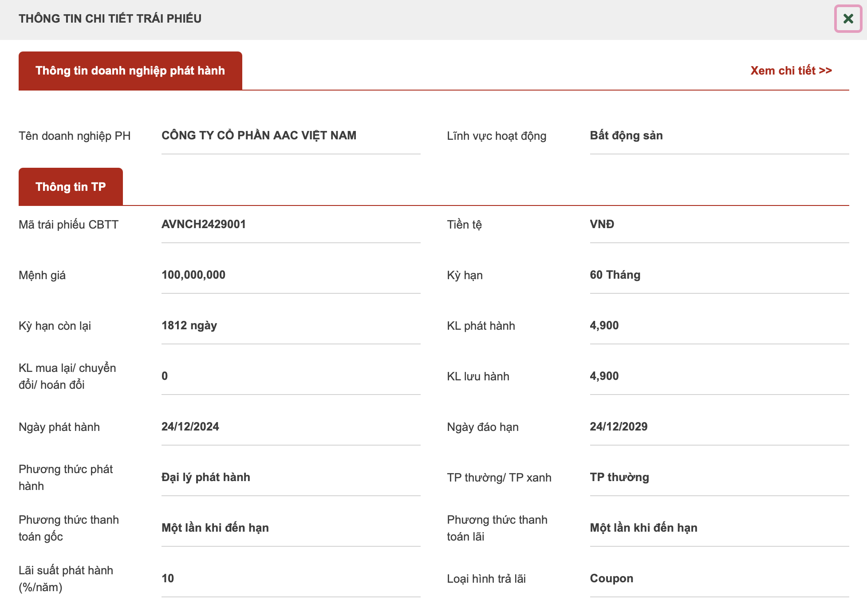
Task: Click the 4,900 value beside 'KL phát hành'
Action: pos(604,325)
